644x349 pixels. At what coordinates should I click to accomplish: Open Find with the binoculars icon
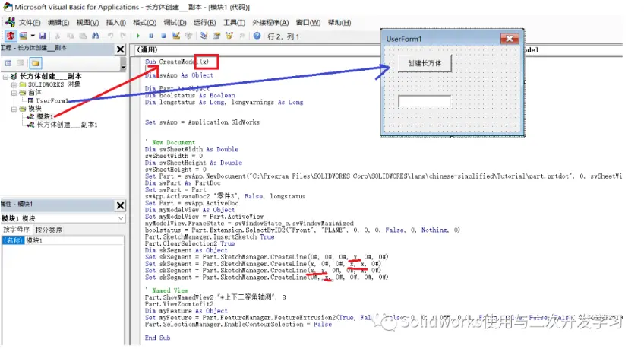(x=95, y=36)
